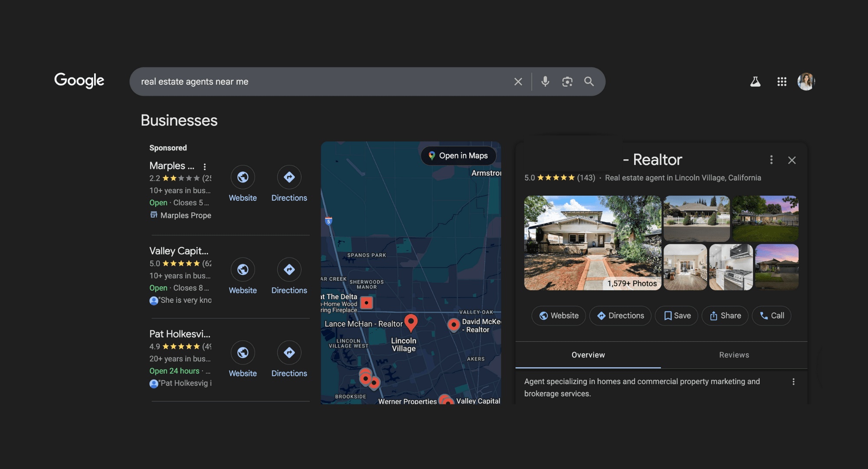This screenshot has height=469, width=868.
Task: Select Lance McHan - Realtor map pin
Action: pyautogui.click(x=411, y=323)
